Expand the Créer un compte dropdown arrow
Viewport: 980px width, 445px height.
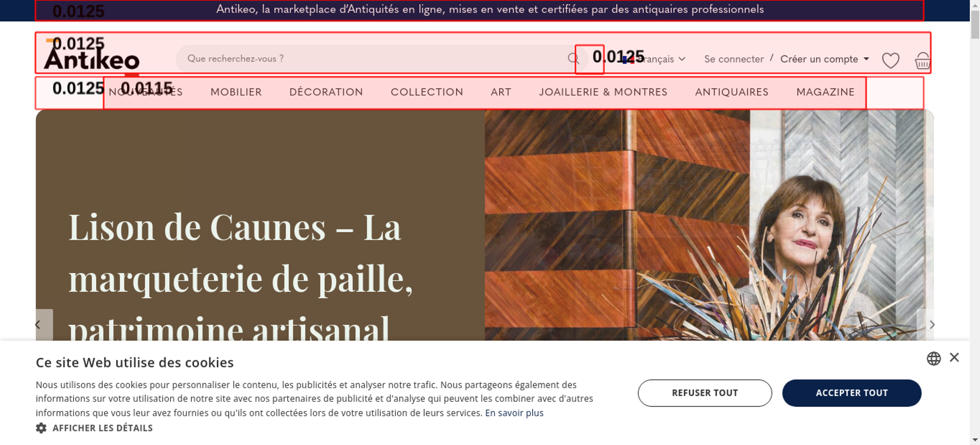866,59
